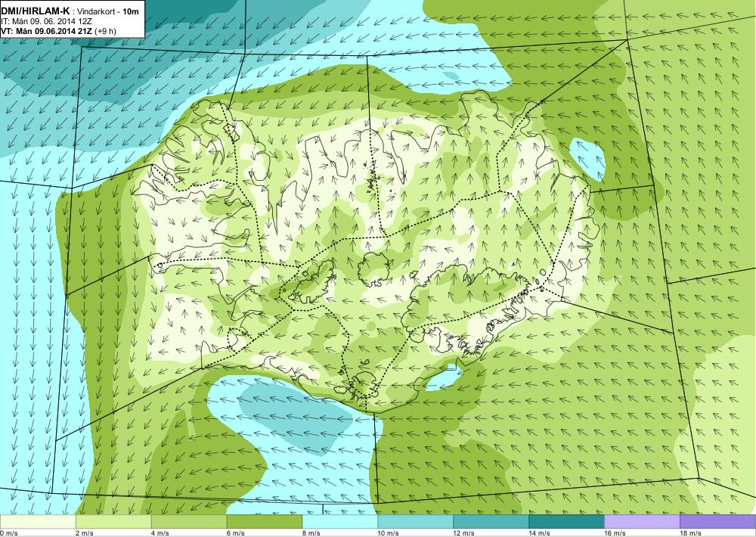Click the pale cream 0–2 m/s legend swatch
756x537 pixels.
tap(38, 522)
